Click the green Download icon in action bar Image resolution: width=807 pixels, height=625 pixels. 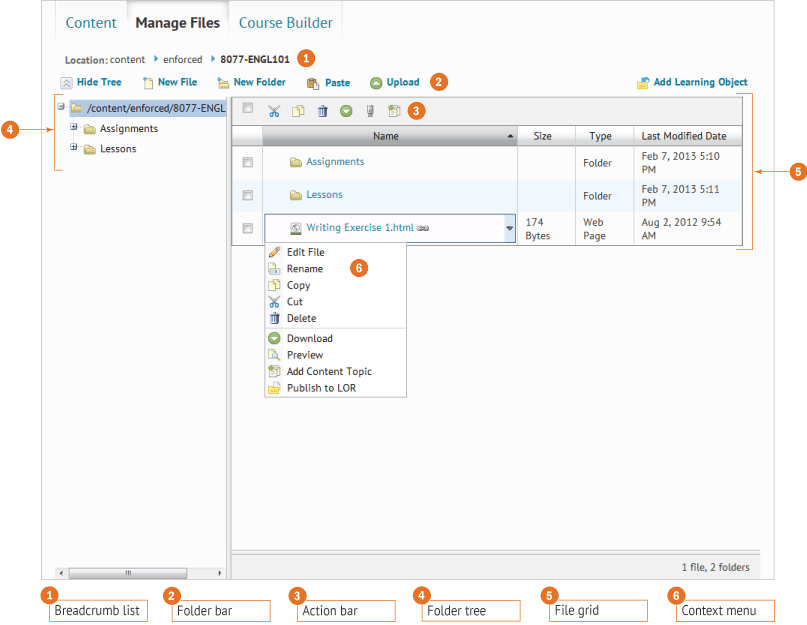(x=346, y=111)
